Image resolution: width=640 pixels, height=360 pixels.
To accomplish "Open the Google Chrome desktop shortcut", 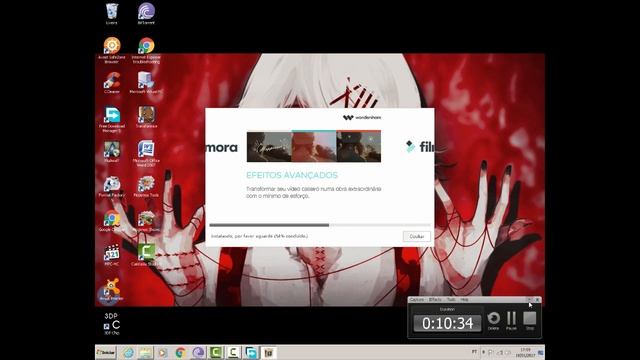I will pyautogui.click(x=112, y=221).
